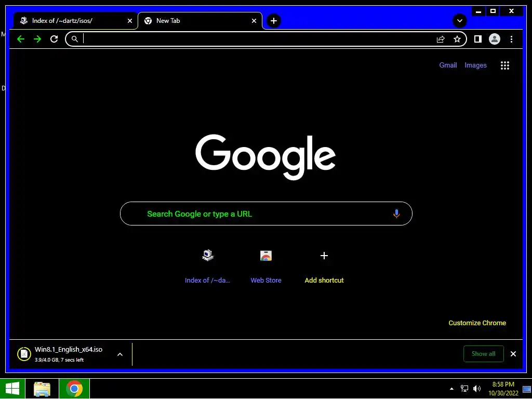
Task: Close the New Tab tab
Action: [254, 21]
